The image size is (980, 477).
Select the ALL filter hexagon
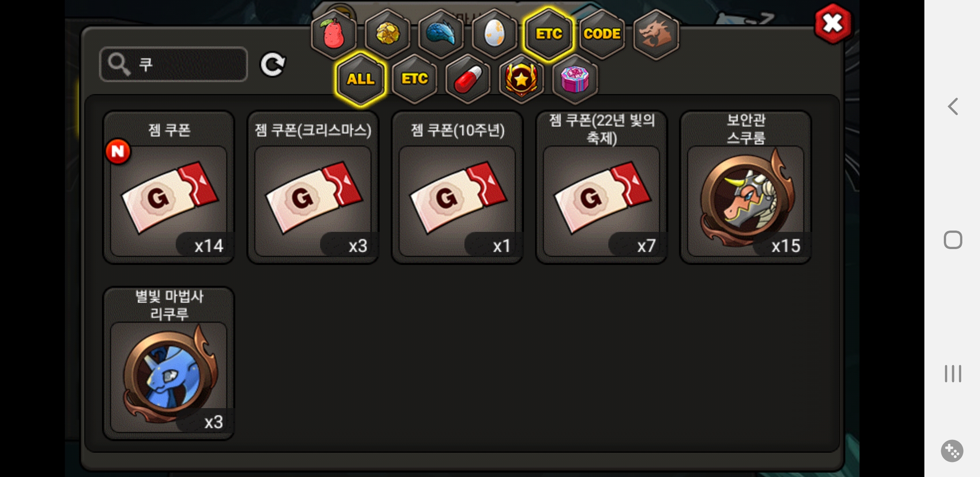[x=361, y=79]
